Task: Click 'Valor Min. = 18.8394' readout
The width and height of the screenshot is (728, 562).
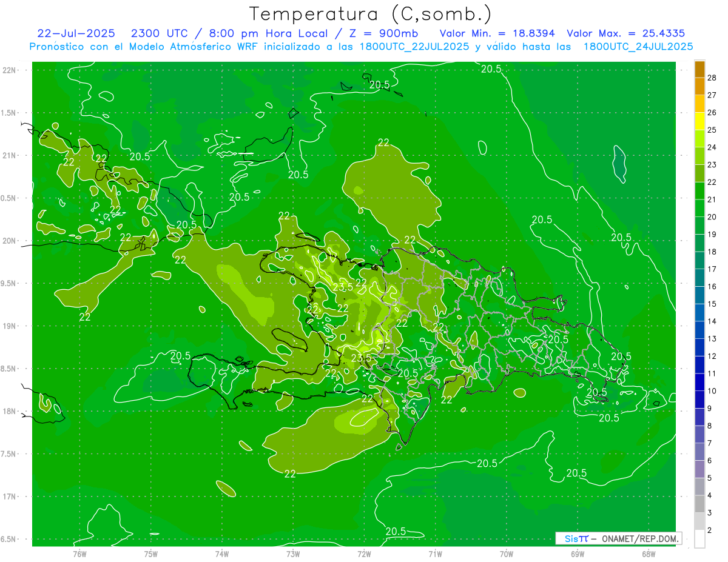Action: pos(497,33)
